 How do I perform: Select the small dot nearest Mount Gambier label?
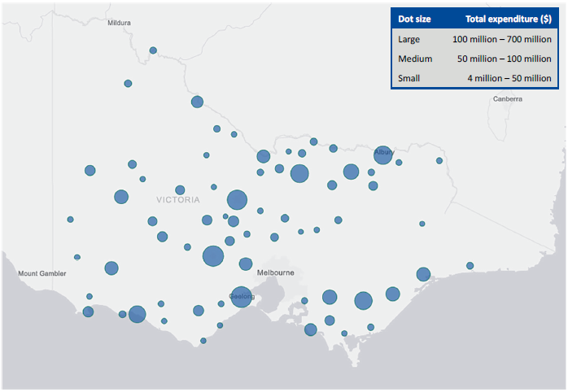[77, 257]
